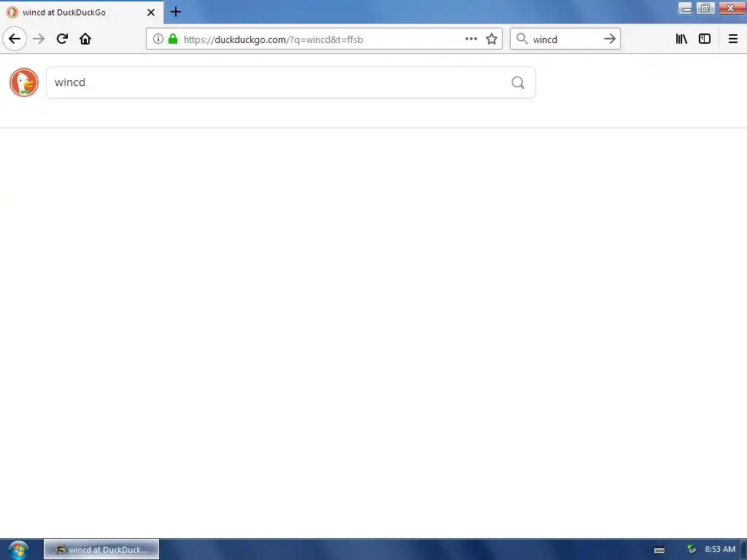Show site information for duckduckgo.com

pos(158,39)
